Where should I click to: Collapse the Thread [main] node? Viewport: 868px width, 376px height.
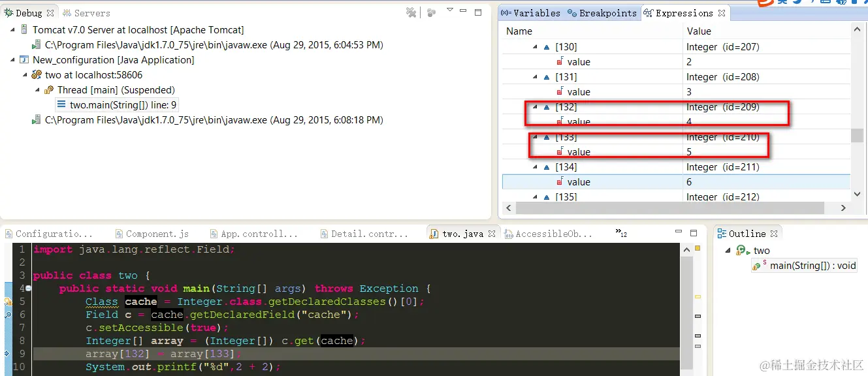coord(37,90)
